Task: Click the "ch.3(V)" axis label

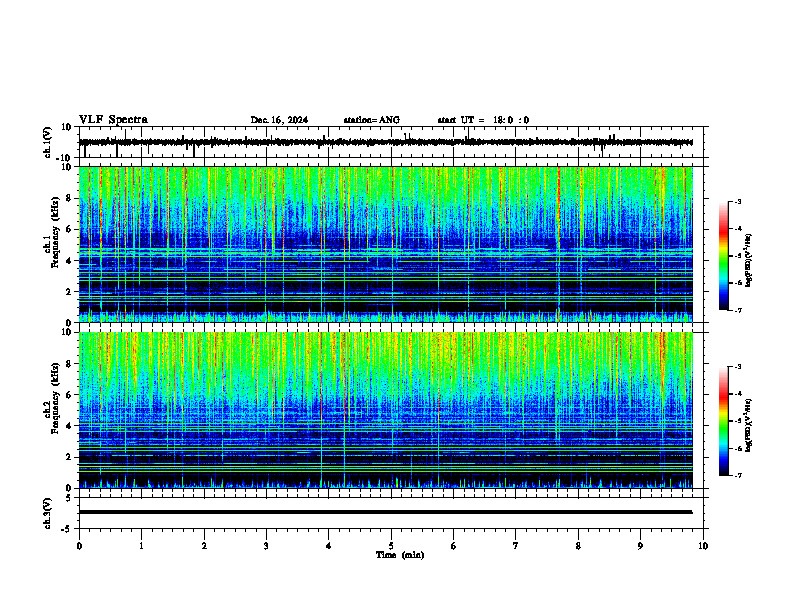Action: pyautogui.click(x=48, y=514)
